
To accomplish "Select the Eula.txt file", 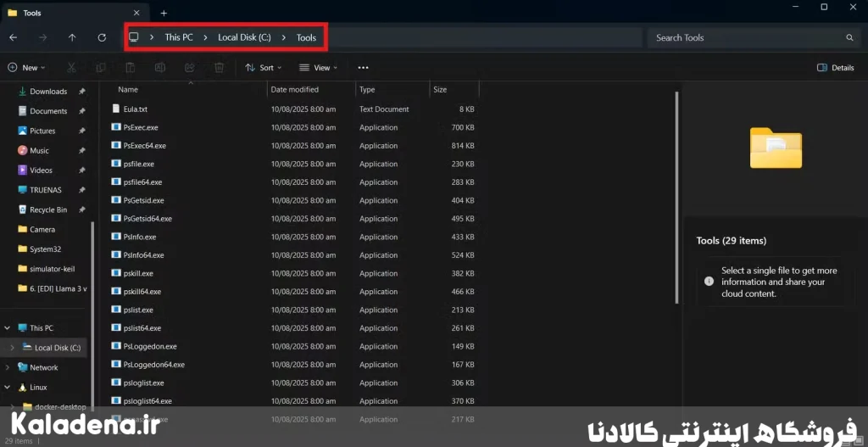I will [x=135, y=109].
